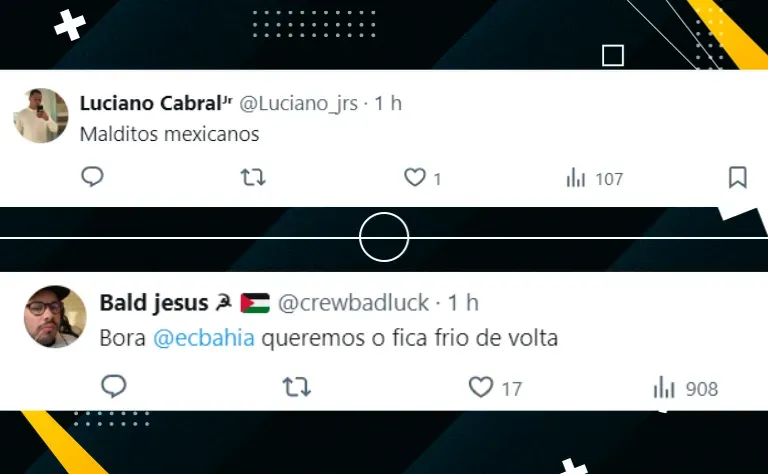
Task: Open the @crewbadluck handle
Action: pos(353,303)
